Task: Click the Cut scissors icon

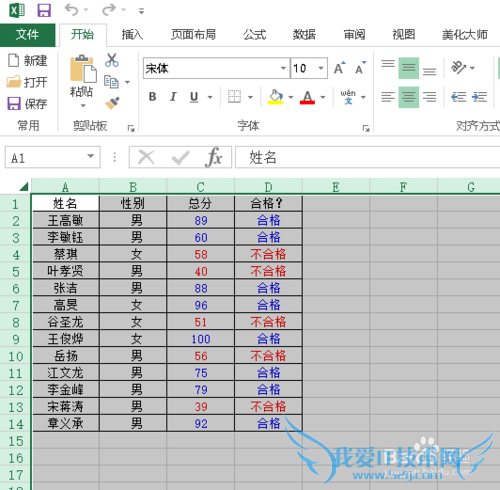Action: pyautogui.click(x=112, y=60)
